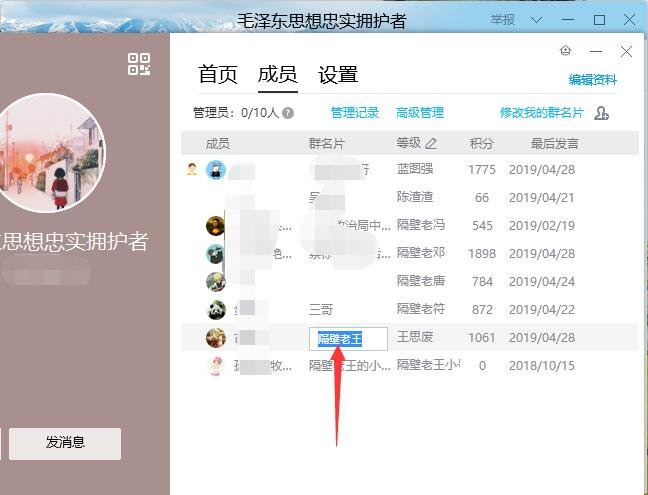
Task: Open the 编辑资料 link
Action: (x=592, y=79)
